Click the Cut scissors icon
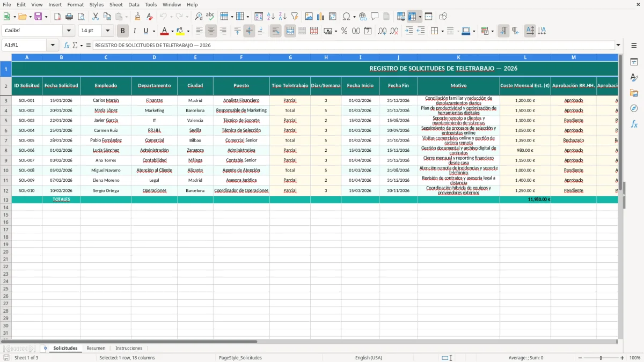Screen dimensions: 644x362 [96, 17]
